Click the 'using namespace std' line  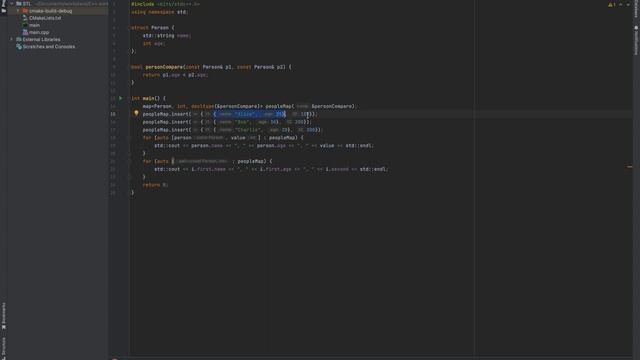point(160,12)
